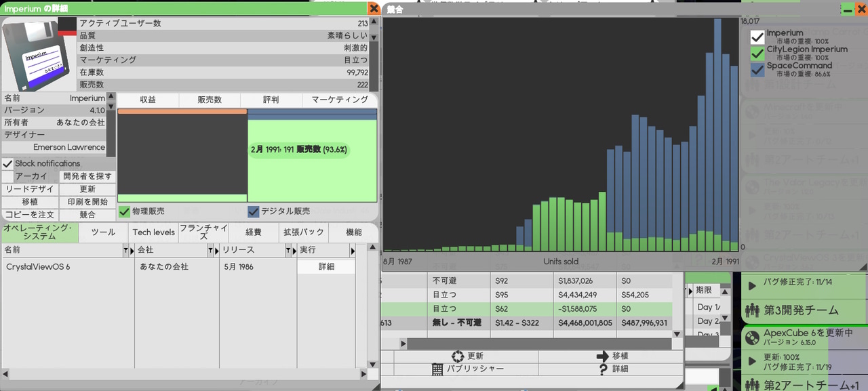
Task: Open the Tech levels tab
Action: click(x=153, y=232)
